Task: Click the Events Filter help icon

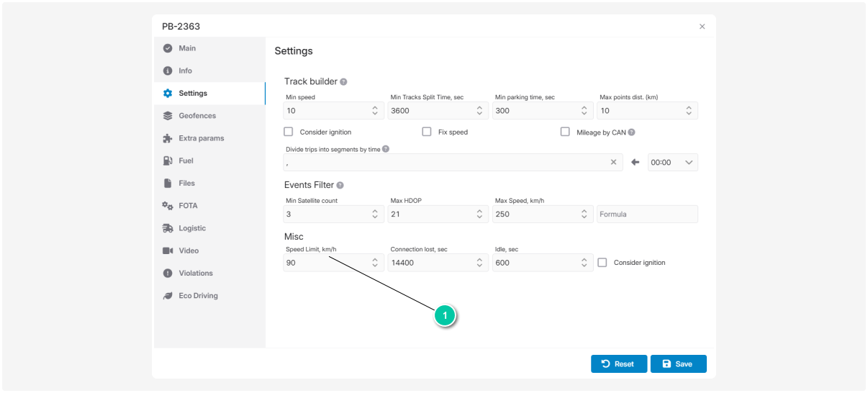Action: tap(340, 186)
